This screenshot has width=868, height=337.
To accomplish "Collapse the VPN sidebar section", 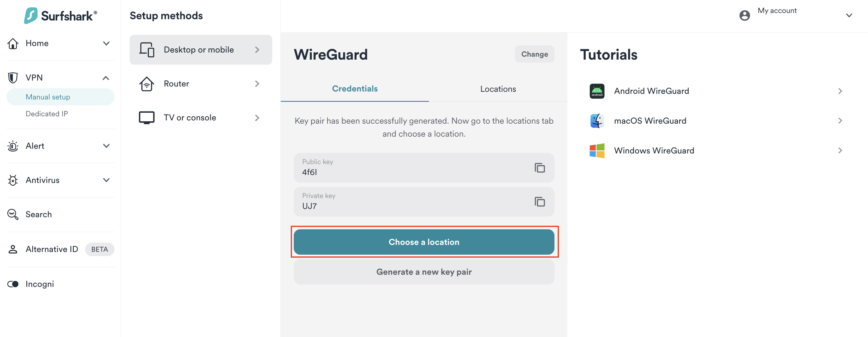I will (106, 78).
